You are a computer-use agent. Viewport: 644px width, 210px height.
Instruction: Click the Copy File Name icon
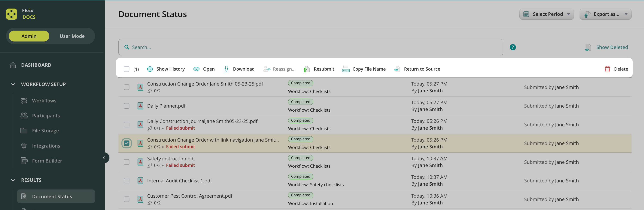pos(346,69)
